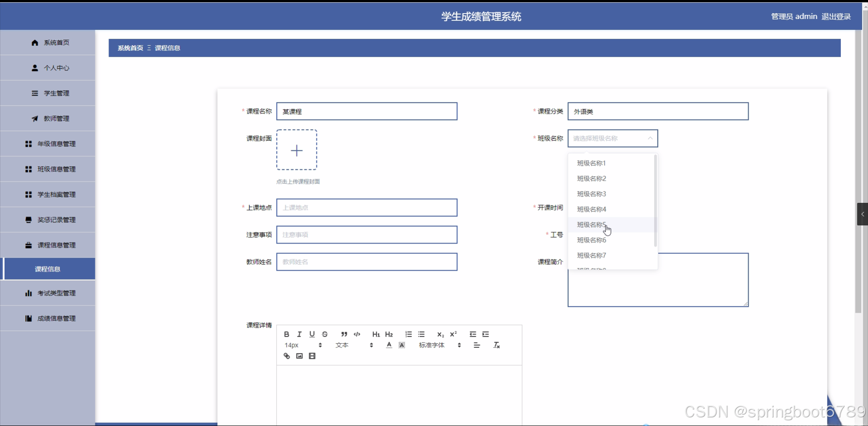Screen dimensions: 868x426
Task: Open the 文本 heading type dropdown
Action: [354, 345]
